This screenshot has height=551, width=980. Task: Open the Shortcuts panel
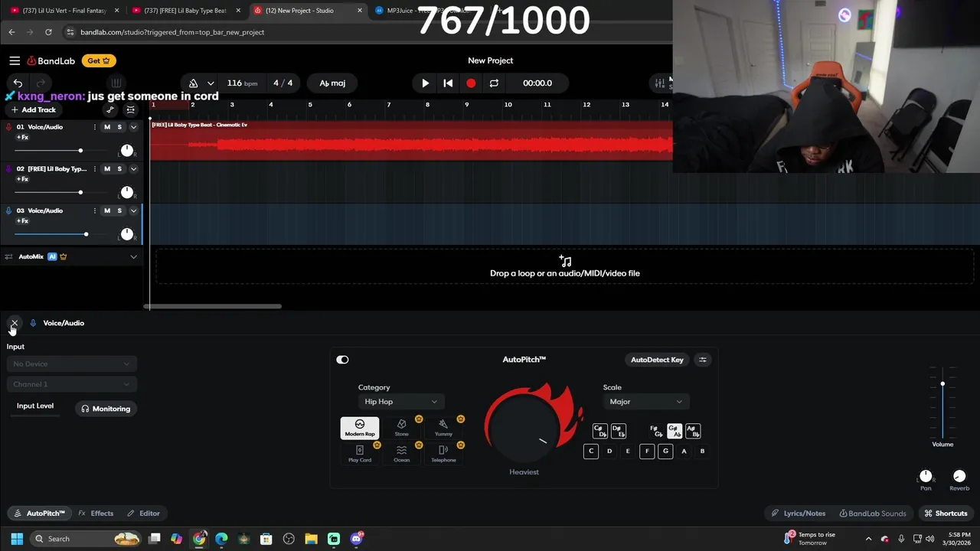[x=946, y=514]
